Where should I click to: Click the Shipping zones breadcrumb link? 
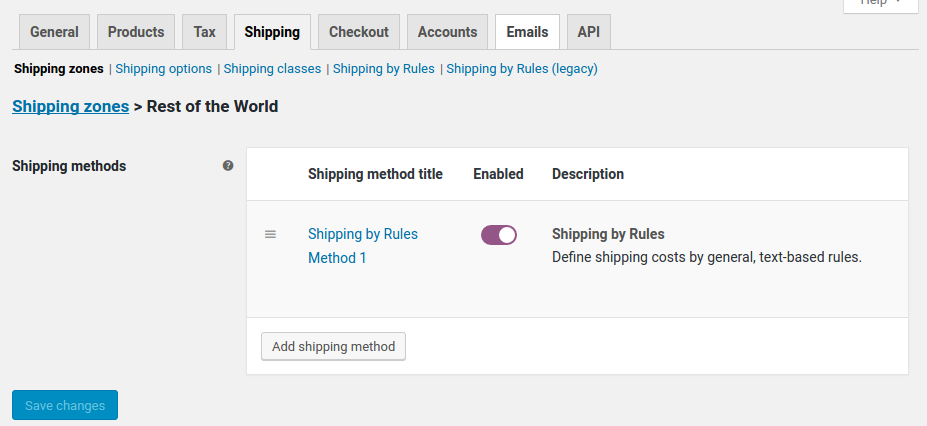[70, 106]
